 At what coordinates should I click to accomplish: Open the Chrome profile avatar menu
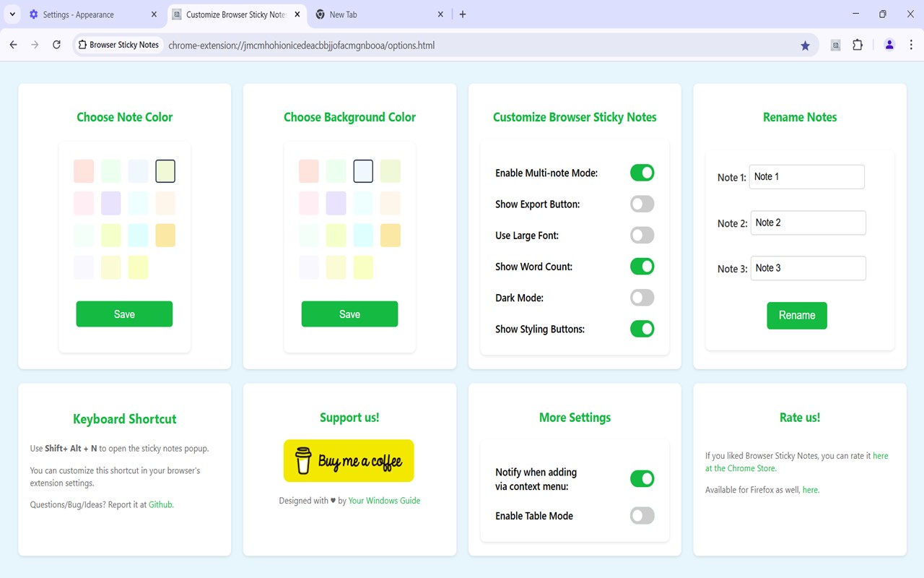[889, 45]
